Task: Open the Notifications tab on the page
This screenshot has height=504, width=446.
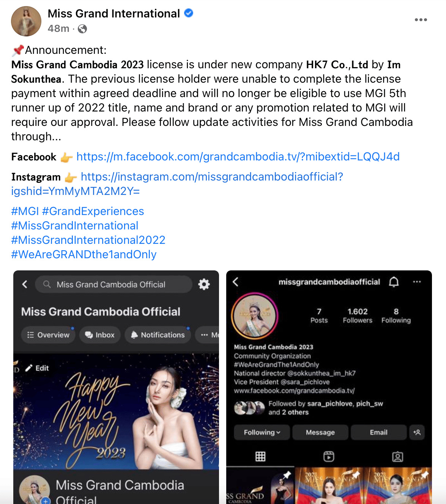Action: (x=158, y=335)
